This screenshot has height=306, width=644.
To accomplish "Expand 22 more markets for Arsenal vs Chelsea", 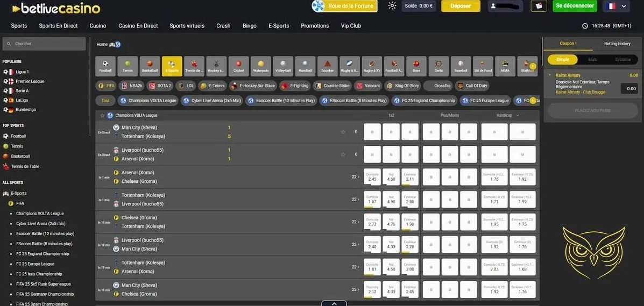I will (355, 176).
